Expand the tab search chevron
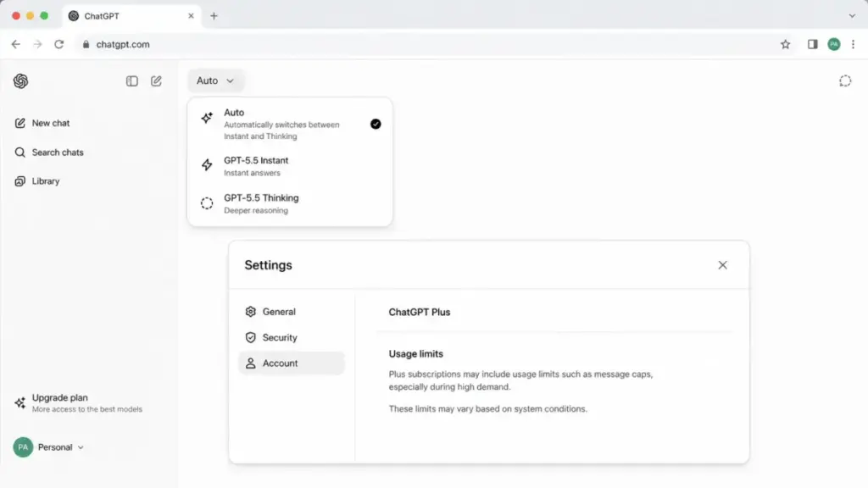Screen dimensions: 868x488 tap(852, 16)
